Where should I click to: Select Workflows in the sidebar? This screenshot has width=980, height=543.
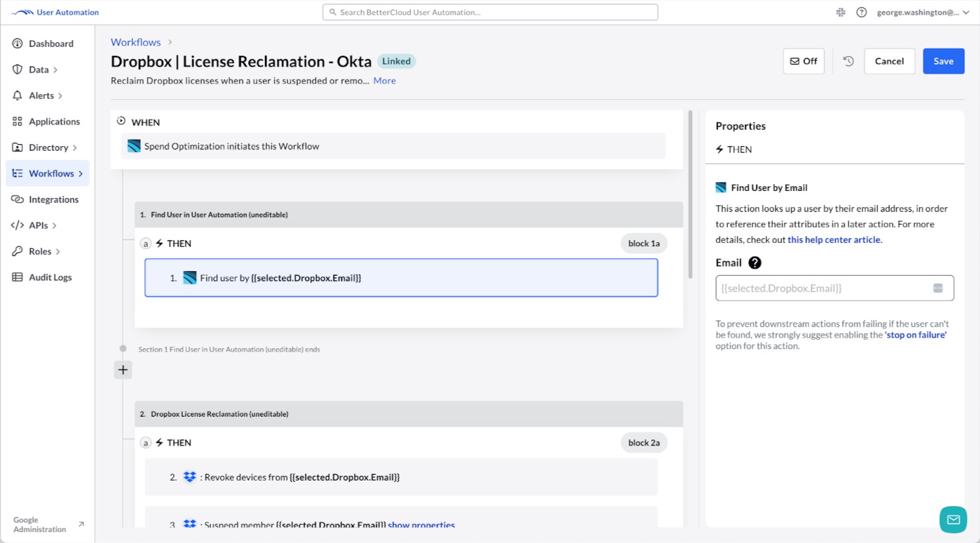click(52, 173)
